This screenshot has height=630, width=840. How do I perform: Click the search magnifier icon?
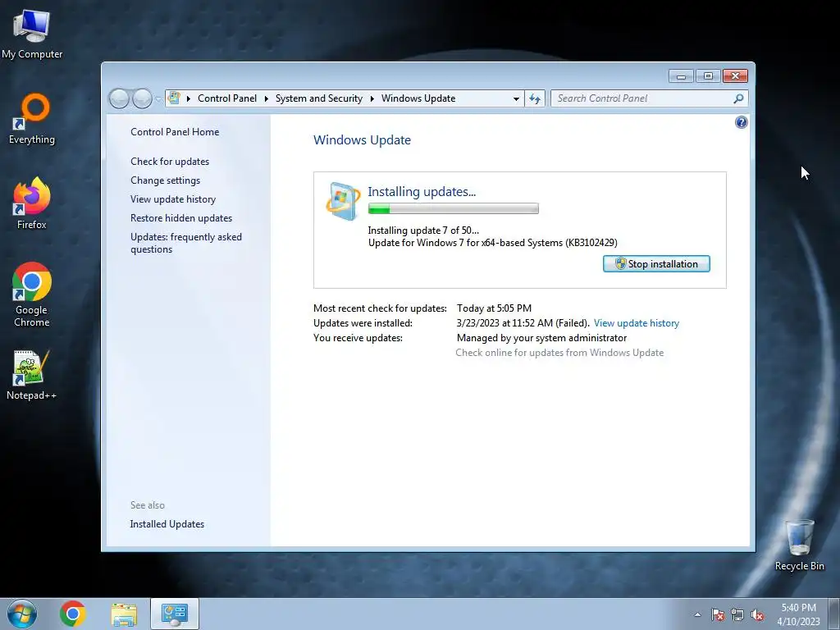(x=738, y=98)
